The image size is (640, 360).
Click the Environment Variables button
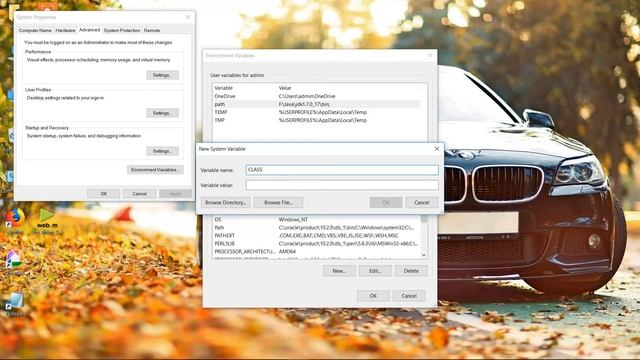pos(155,169)
